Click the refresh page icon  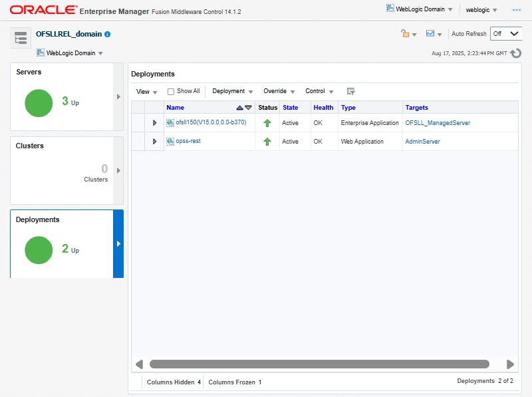click(515, 53)
